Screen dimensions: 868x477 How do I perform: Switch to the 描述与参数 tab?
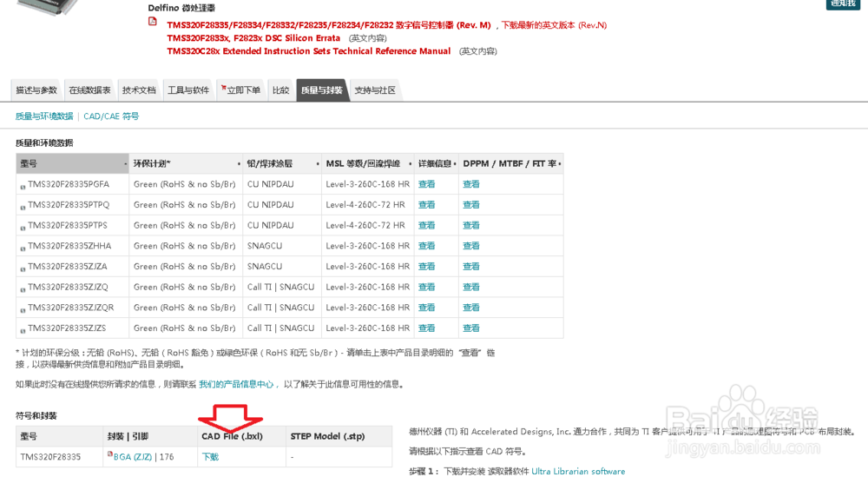[x=36, y=90]
